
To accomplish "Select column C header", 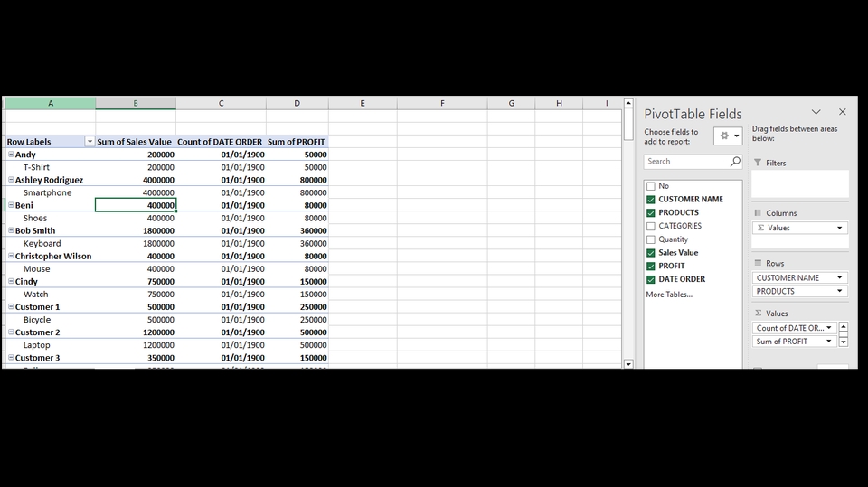I will (x=221, y=103).
